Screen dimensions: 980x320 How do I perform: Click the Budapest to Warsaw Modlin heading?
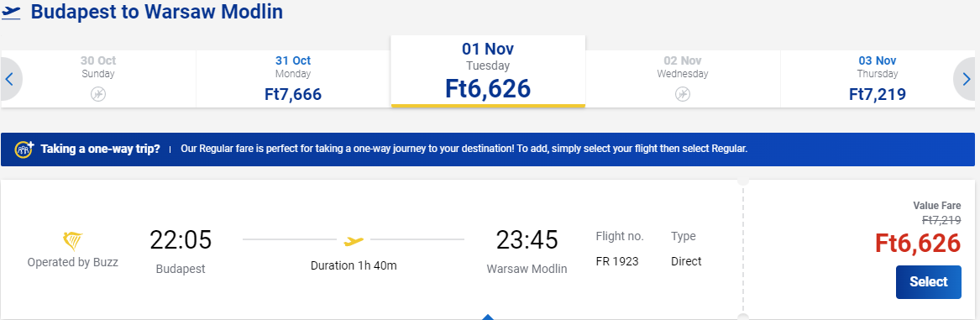click(x=156, y=12)
